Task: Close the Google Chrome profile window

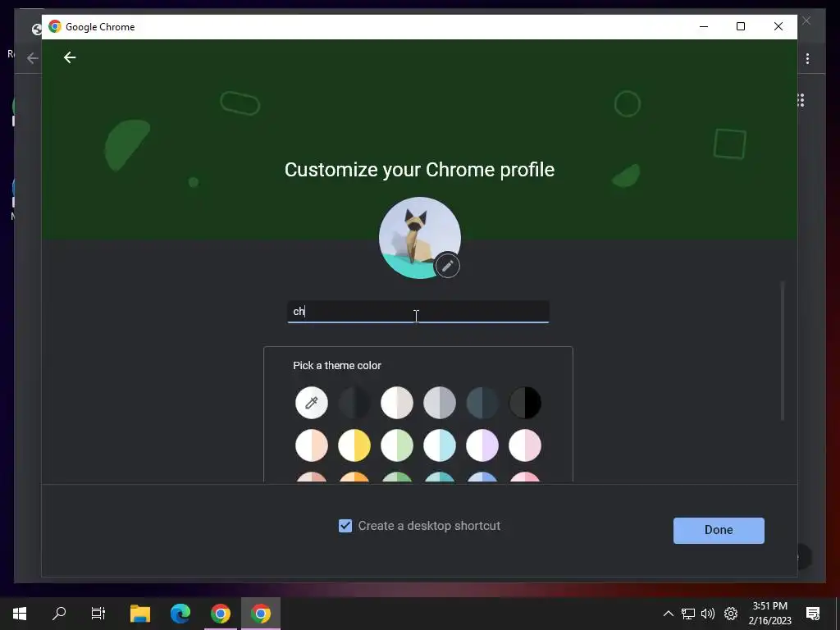Action: (x=778, y=26)
